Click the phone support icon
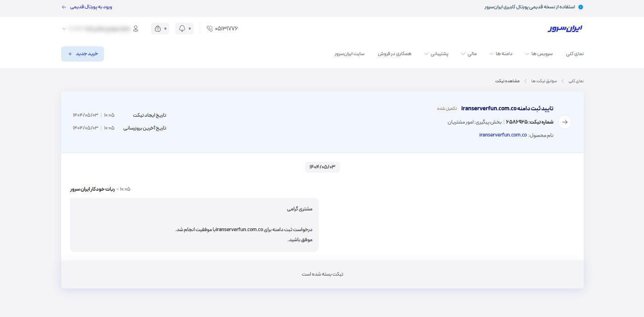This screenshot has height=317, width=644. click(210, 28)
